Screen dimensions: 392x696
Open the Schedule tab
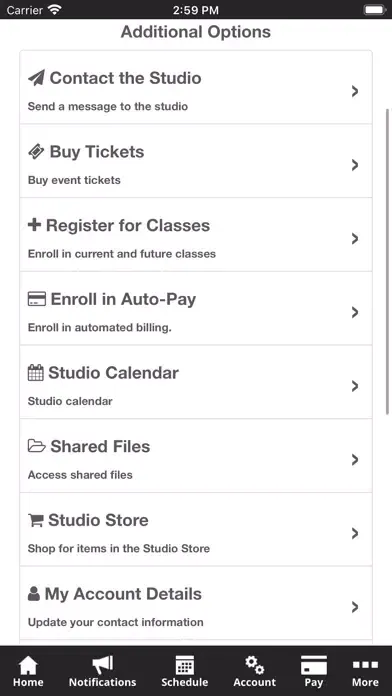[185, 672]
